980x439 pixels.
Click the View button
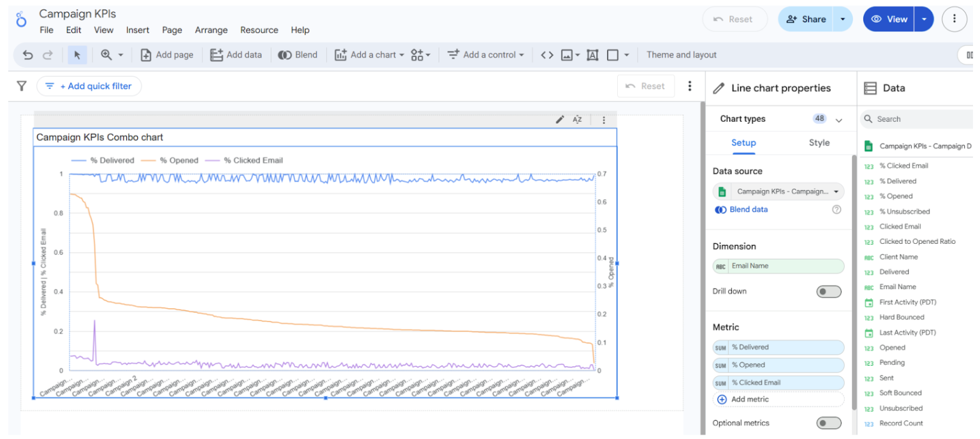point(889,19)
